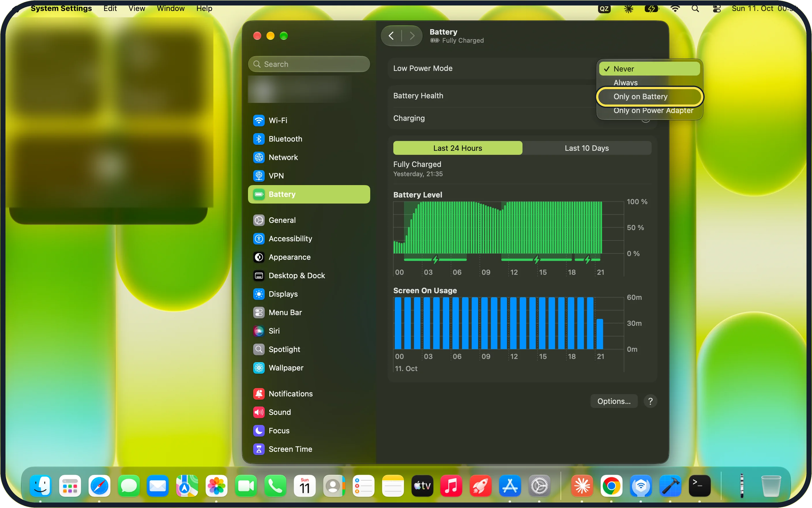The image size is (812, 508).
Task: Switch to Last 10 Days tab
Action: [x=587, y=148]
